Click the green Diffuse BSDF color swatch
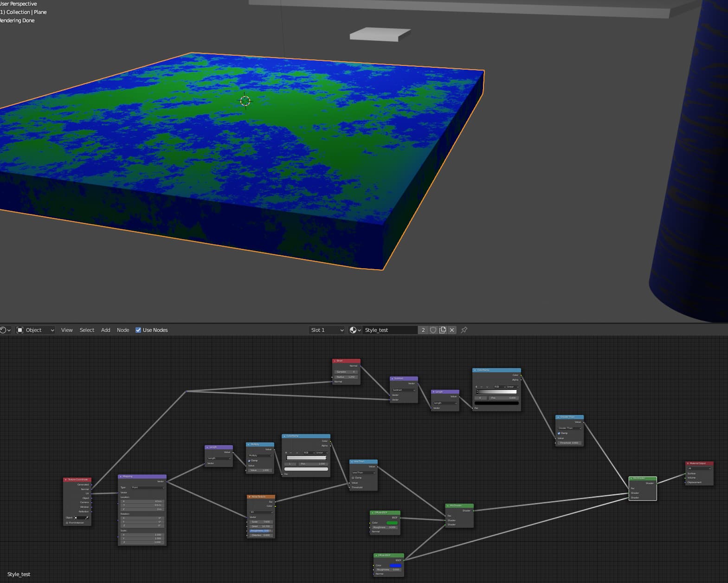The height and width of the screenshot is (583, 728). [392, 523]
